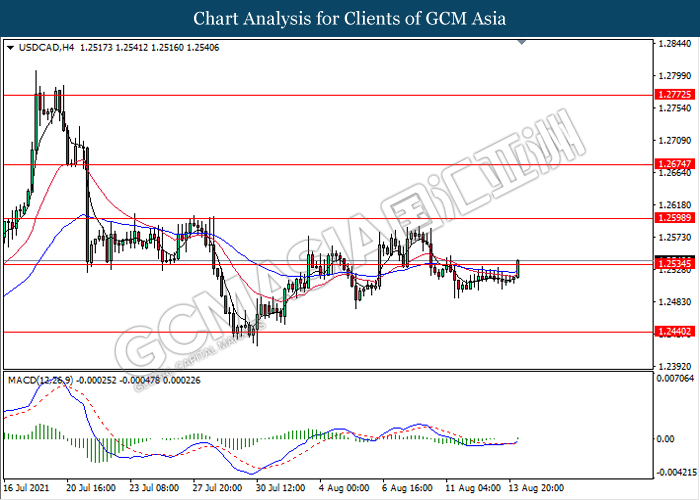
Task: Select the 1.25989 red price label
Action: [675, 218]
